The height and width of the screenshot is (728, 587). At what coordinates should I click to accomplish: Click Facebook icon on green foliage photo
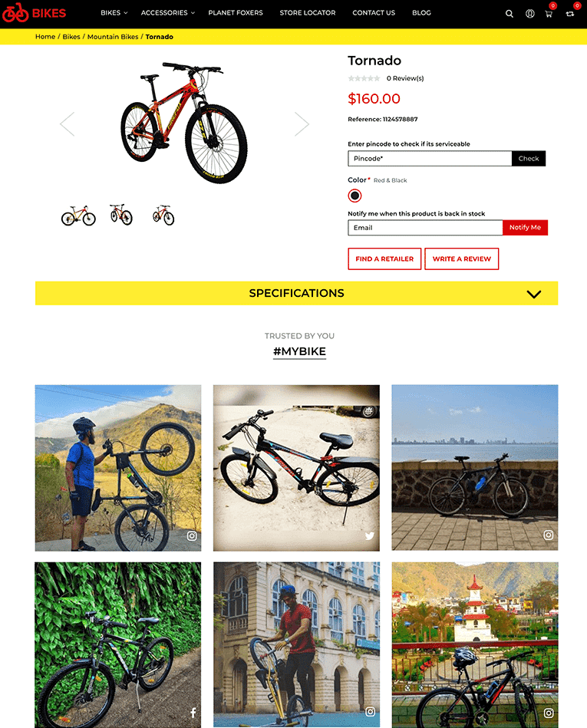[193, 712]
